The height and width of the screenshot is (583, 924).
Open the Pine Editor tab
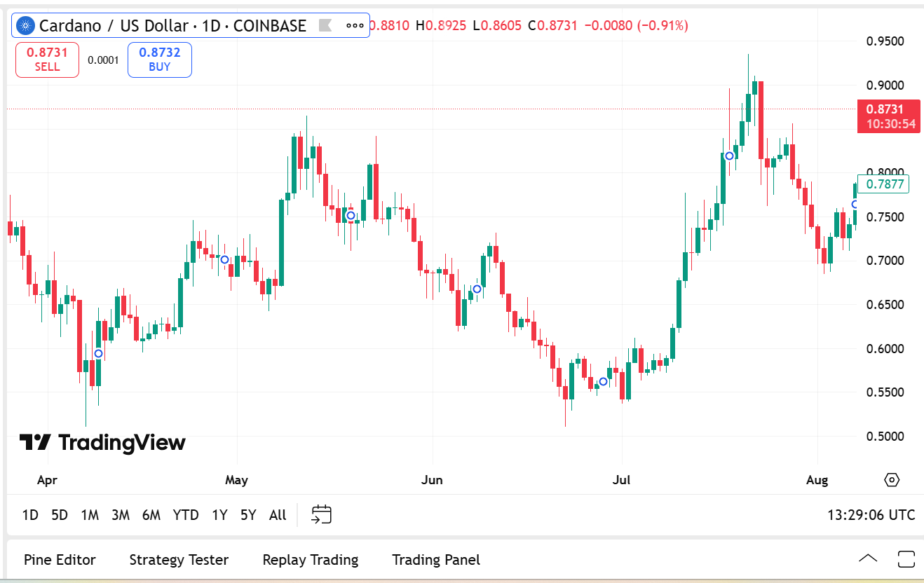[x=60, y=560]
